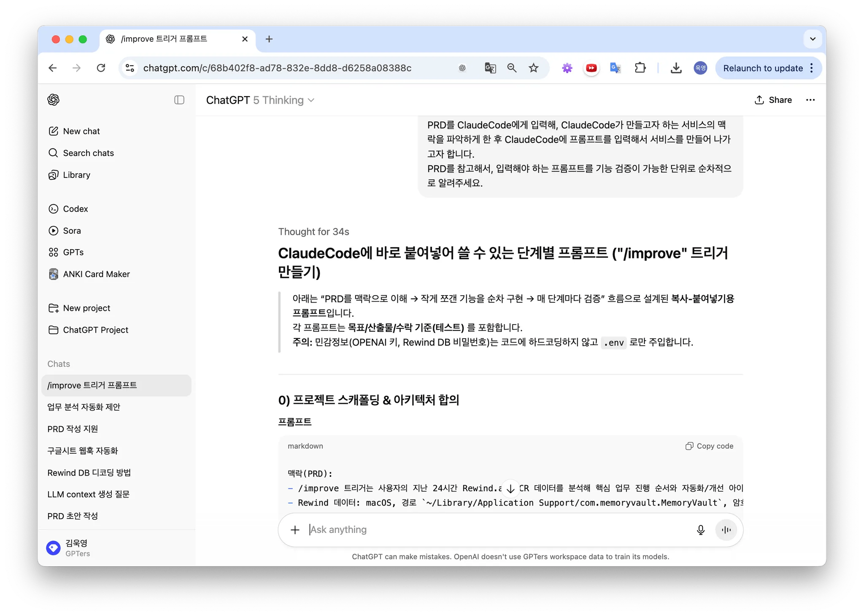Viewport: 864px width, 616px height.
Task: Click the address bar URL
Action: click(277, 68)
